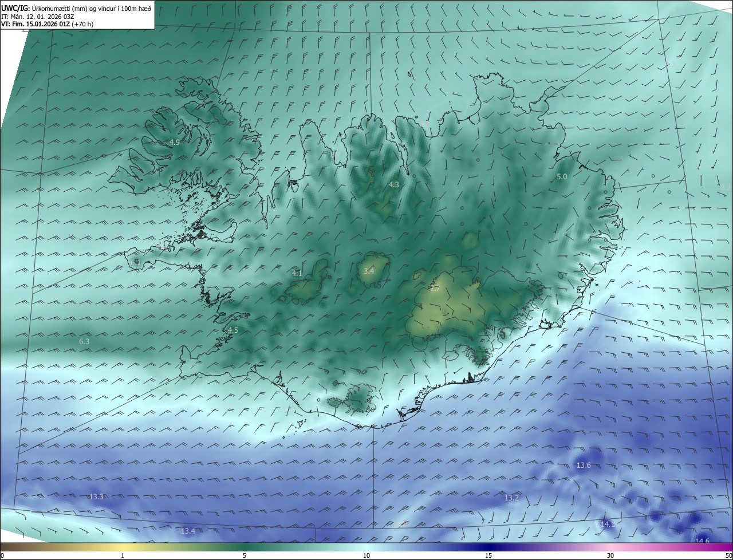Screen dimensions: 733x560
Task: Click the dark green color bar segment above 5
Action: 245,547
